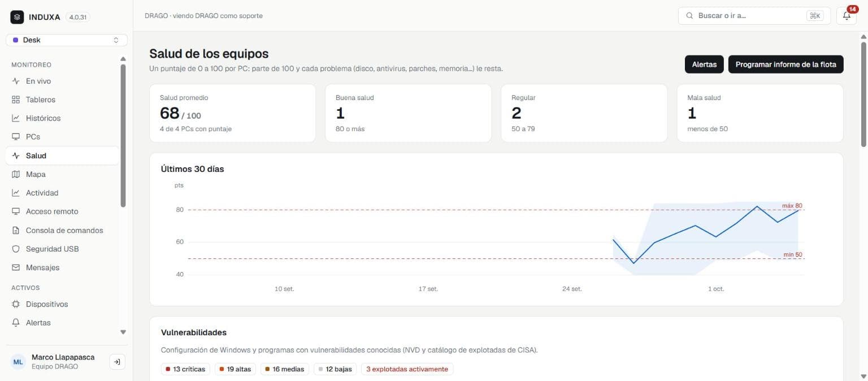868x381 pixels.
Task: Focus the Buscar o ir a search field
Action: (x=754, y=16)
